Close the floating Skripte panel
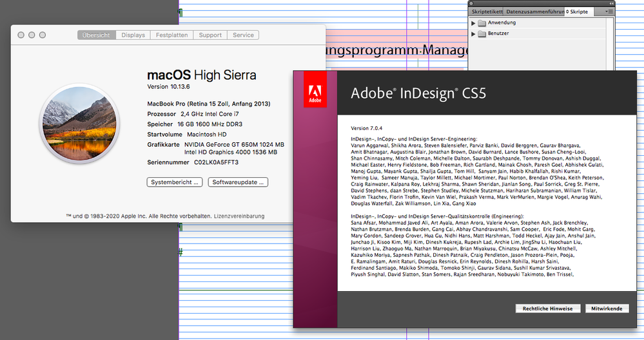The height and width of the screenshot is (340, 644). pos(471,3)
